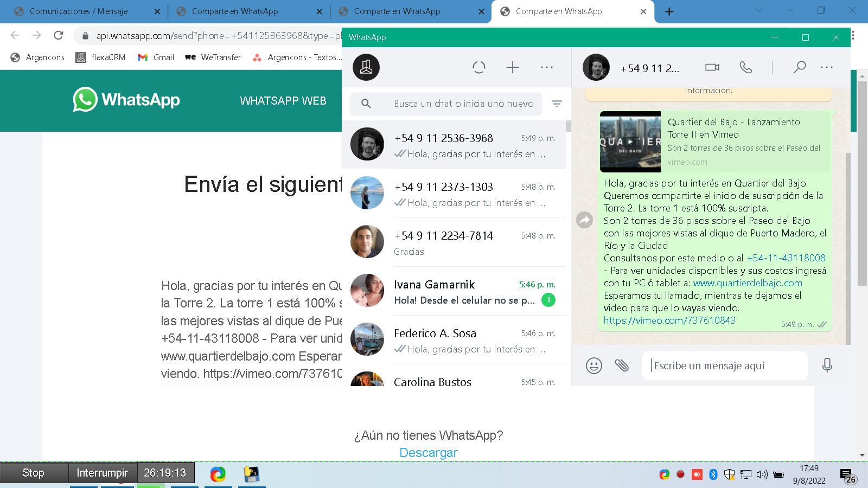
Task: Close the active Comparte en WhatsApp tab
Action: click(643, 11)
